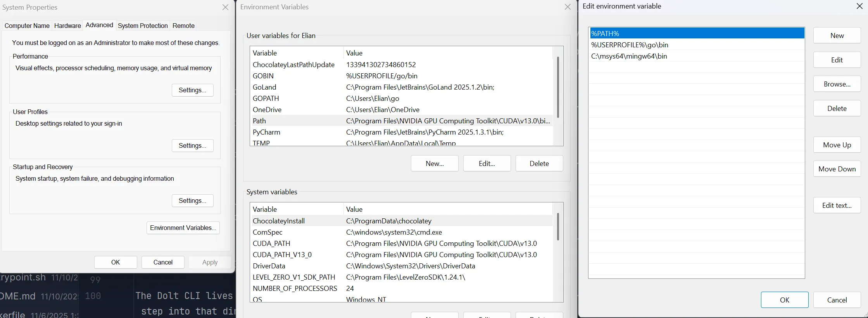Open the Edit text view
The height and width of the screenshot is (318, 868).
tap(837, 206)
